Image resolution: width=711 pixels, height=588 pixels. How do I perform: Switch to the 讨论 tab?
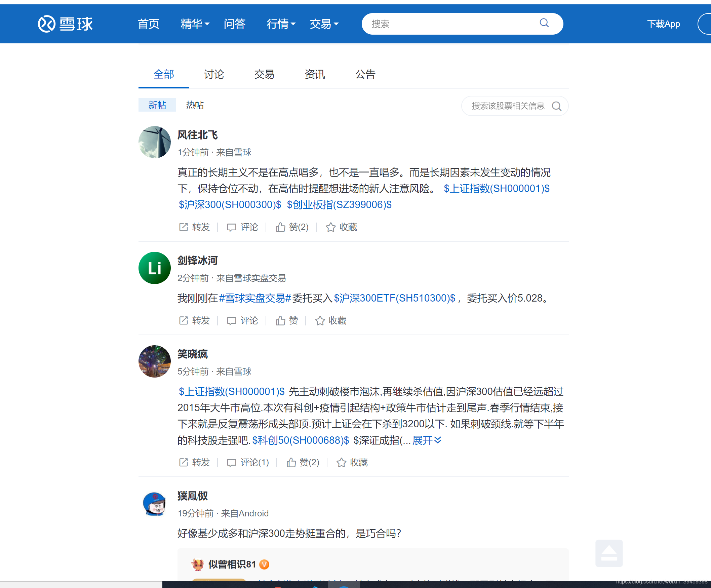(214, 74)
